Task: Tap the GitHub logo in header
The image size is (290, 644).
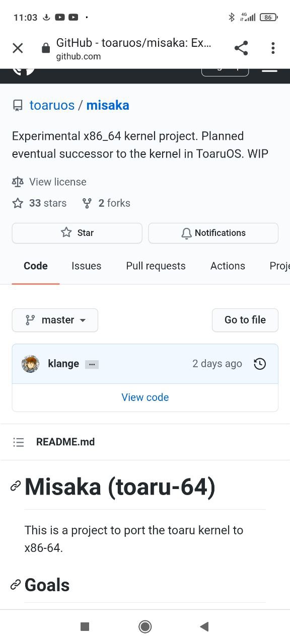Action: (24, 71)
